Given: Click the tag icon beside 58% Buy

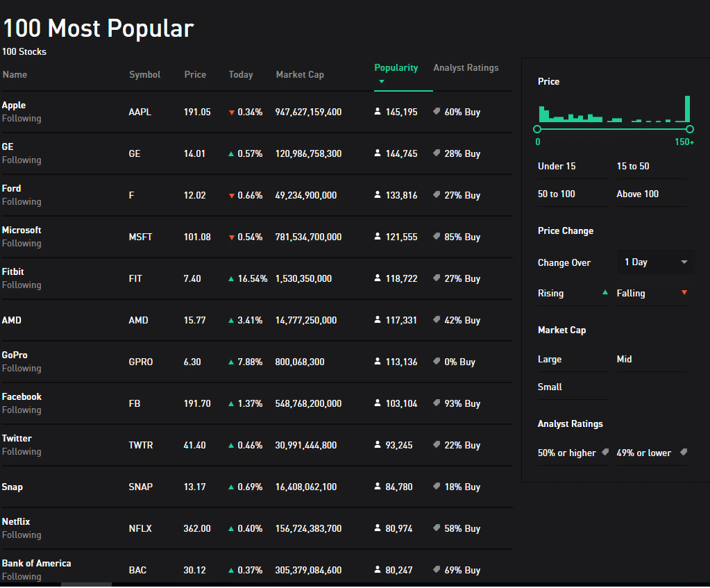Looking at the screenshot, I should [437, 528].
